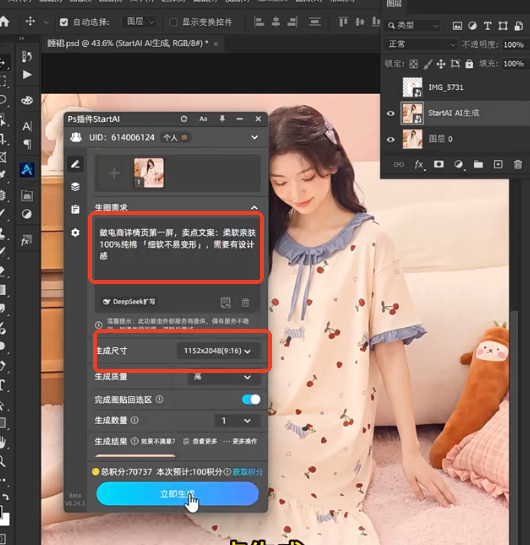
Task: Open the StartAI layers stack sidebar icon
Action: point(75,187)
